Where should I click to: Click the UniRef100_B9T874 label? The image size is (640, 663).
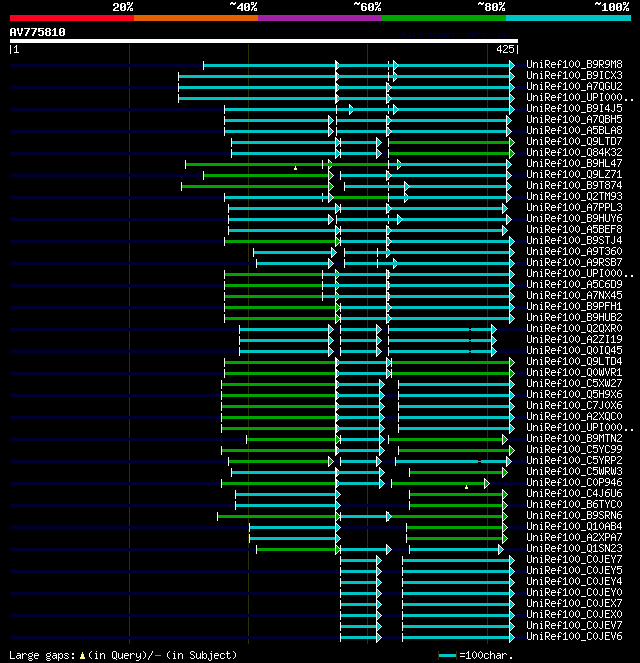574,185
